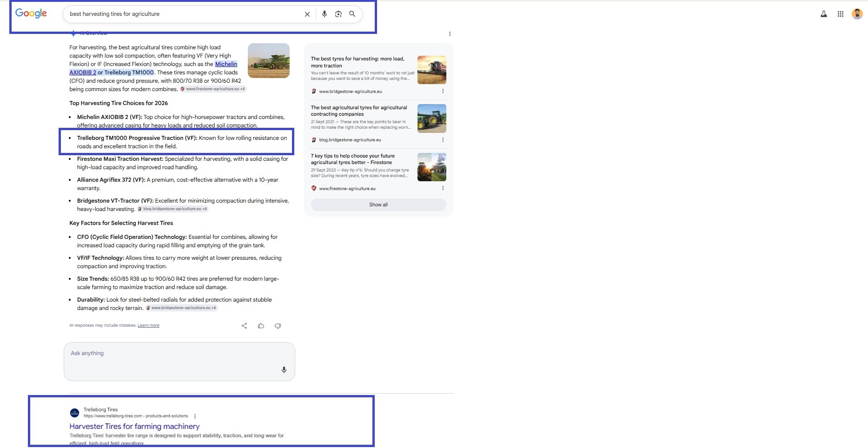868x448 pixels.
Task: Open Search Labs flask icon
Action: coord(824,14)
